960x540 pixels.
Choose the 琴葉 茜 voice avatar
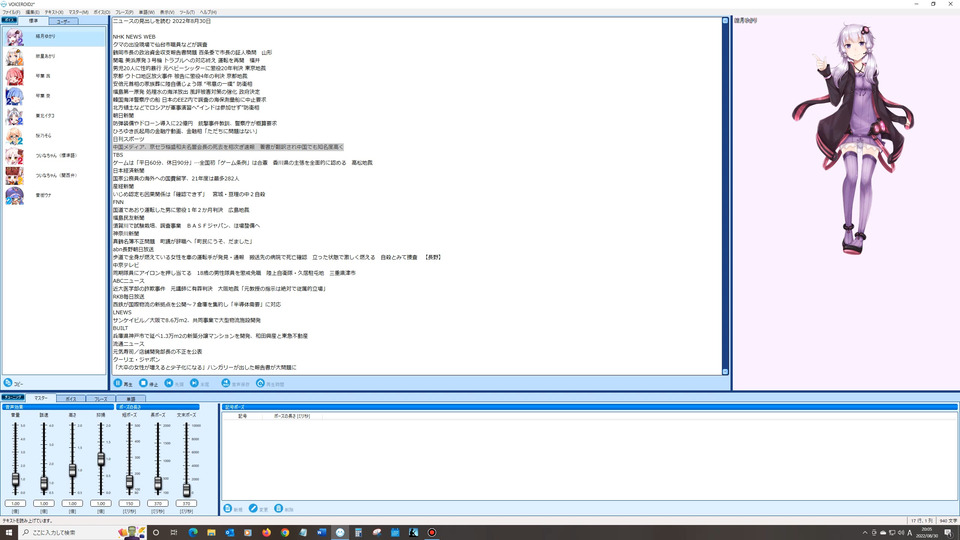pyautogui.click(x=14, y=76)
